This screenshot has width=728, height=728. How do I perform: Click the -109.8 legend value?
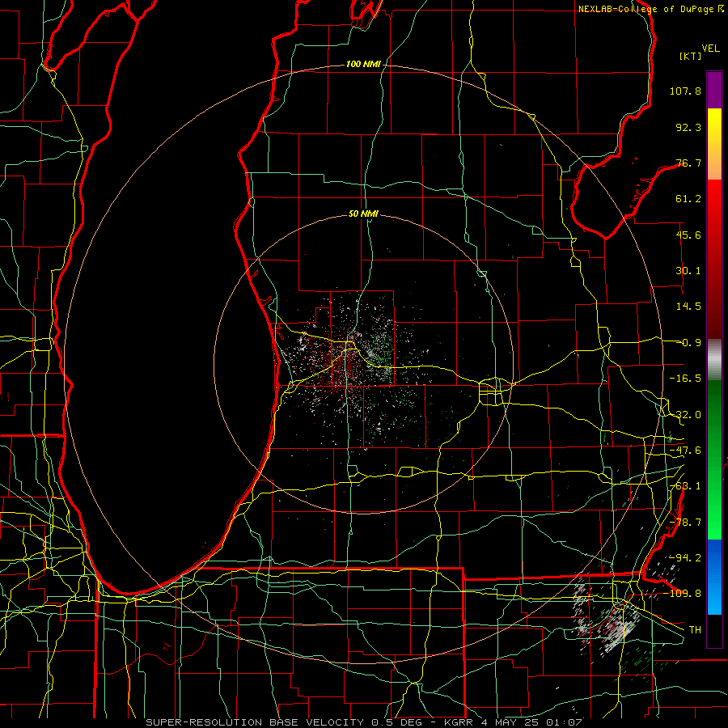[682, 594]
